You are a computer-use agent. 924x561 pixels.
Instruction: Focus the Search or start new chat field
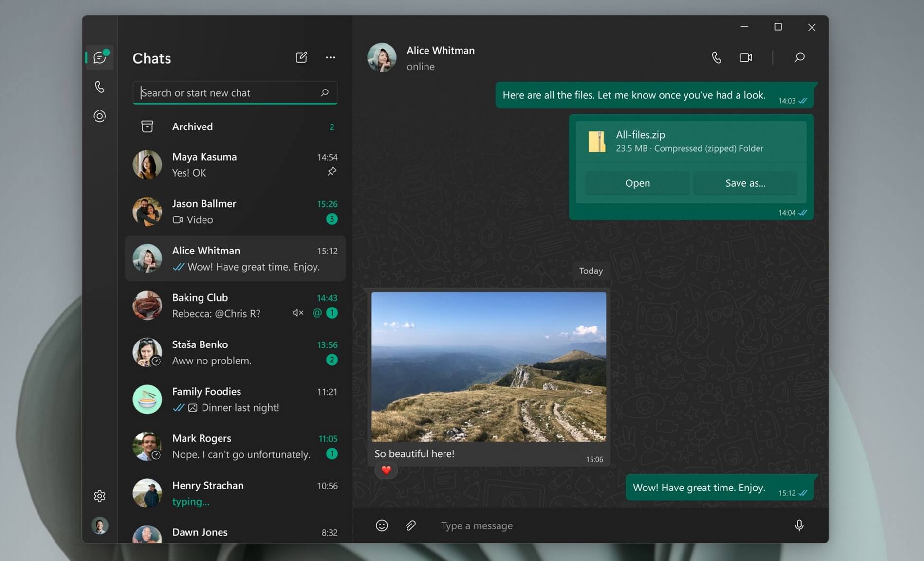coord(235,92)
